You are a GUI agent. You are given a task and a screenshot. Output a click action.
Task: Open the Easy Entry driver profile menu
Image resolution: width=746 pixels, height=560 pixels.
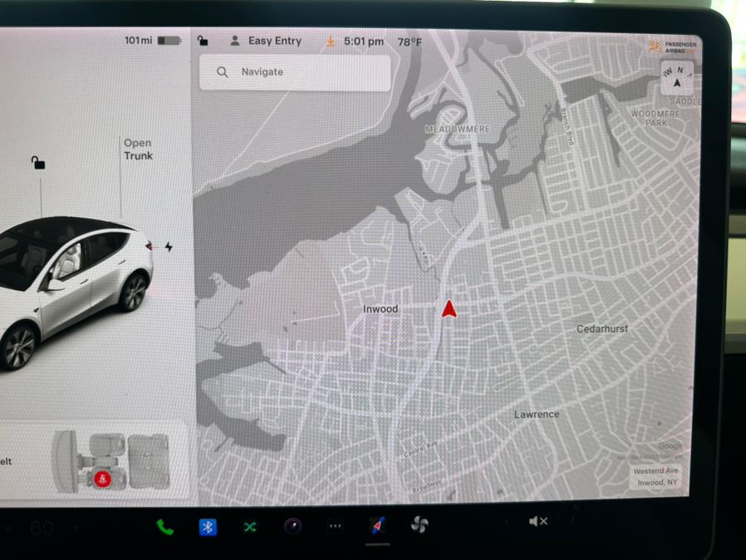coord(266,41)
